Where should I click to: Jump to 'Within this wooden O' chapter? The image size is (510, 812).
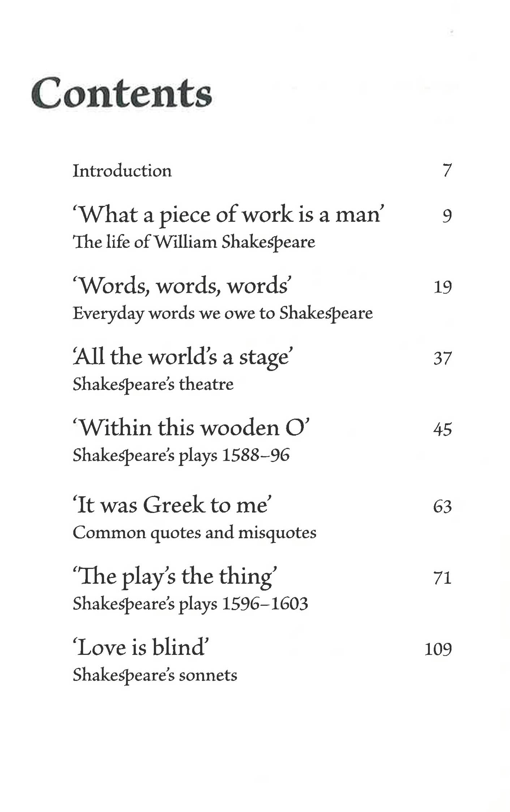(x=191, y=428)
